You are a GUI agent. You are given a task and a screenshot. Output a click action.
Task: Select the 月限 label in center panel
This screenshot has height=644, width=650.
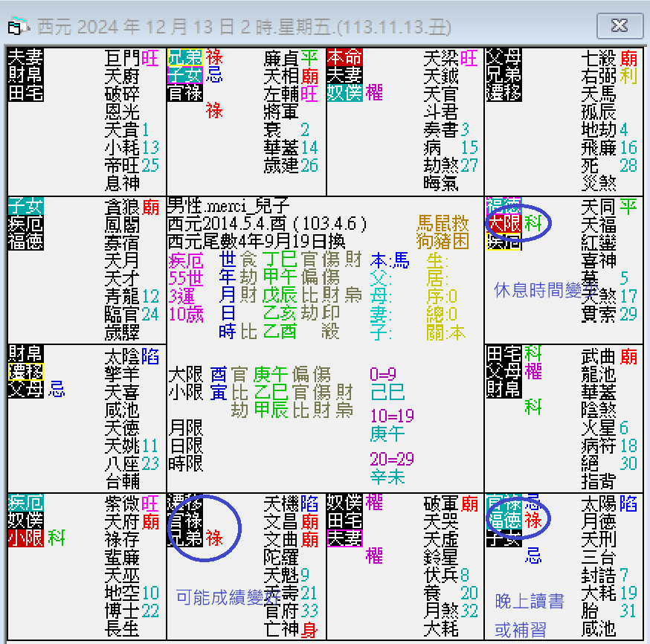186,428
